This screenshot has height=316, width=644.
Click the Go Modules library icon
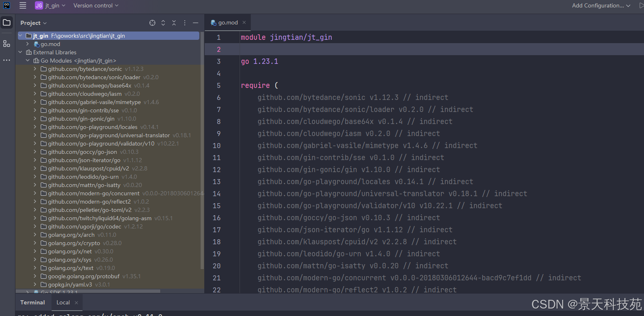pos(36,61)
